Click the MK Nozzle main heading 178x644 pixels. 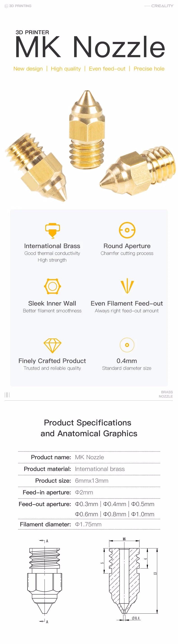click(90, 47)
